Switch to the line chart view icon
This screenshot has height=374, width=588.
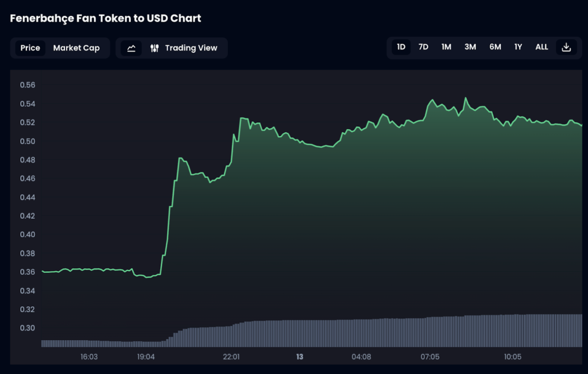click(x=131, y=48)
